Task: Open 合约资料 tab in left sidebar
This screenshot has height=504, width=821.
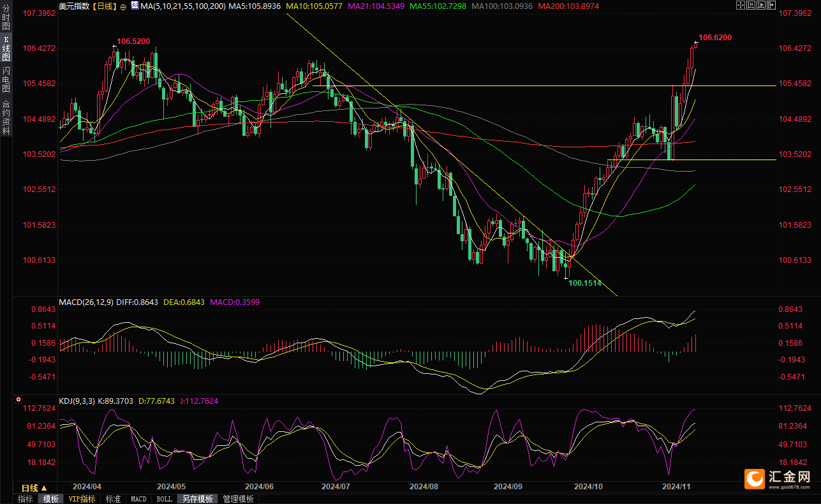Action: point(6,117)
